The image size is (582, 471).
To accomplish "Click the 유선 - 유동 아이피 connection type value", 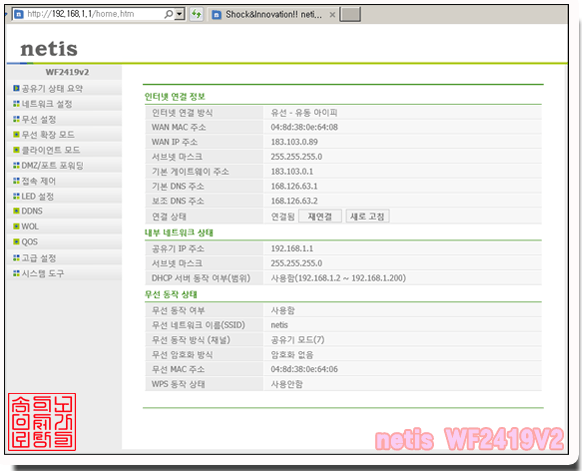I will point(304,113).
